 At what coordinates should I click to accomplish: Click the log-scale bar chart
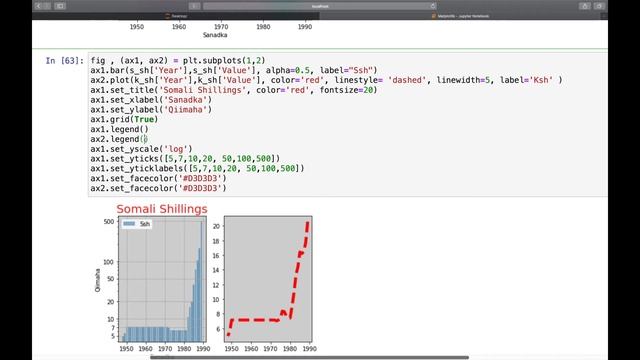162,279
